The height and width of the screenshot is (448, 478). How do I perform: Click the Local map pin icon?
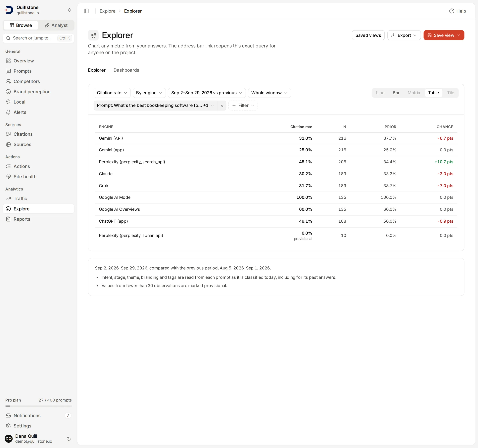coord(8,102)
